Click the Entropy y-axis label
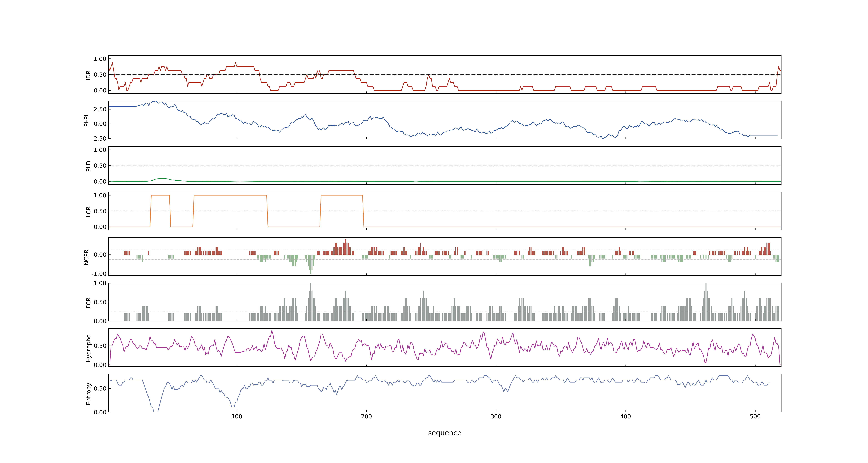This screenshot has width=868, height=463. pos(88,393)
